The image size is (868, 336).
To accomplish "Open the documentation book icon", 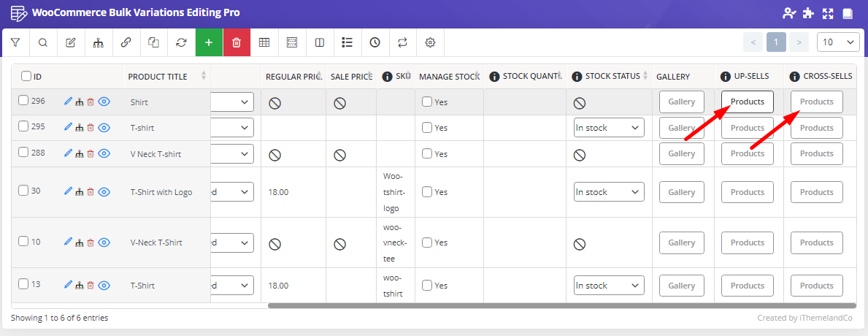I will click(848, 13).
